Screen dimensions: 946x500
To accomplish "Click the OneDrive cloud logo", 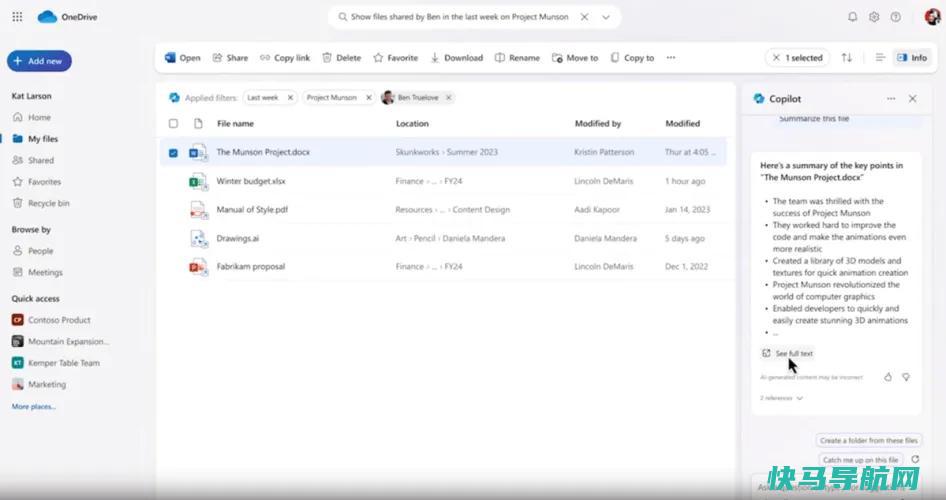I will click(46, 17).
